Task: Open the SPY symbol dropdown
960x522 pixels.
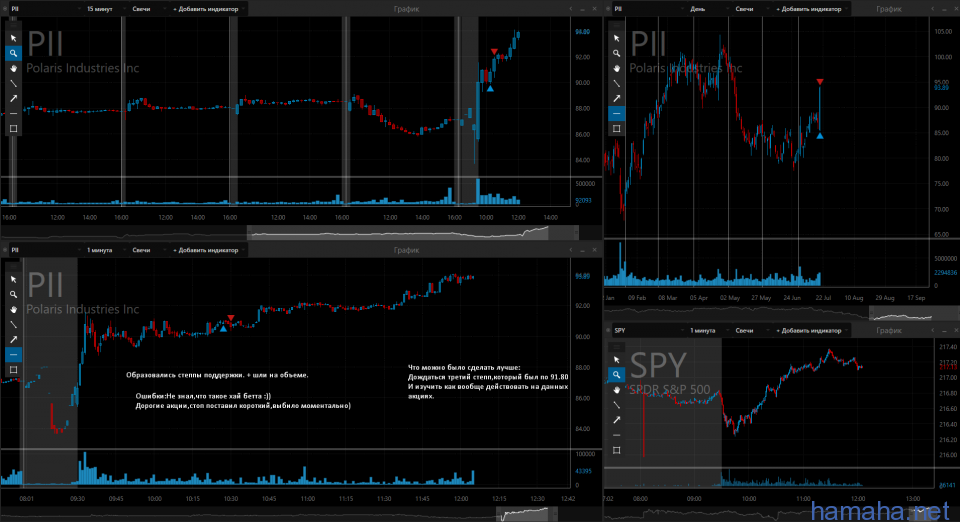Action: pos(648,330)
